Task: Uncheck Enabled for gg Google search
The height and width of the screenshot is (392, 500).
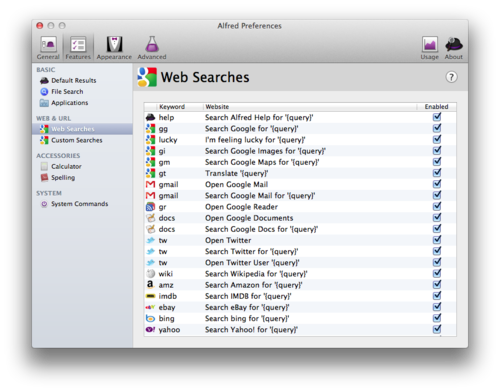Action: click(x=437, y=128)
